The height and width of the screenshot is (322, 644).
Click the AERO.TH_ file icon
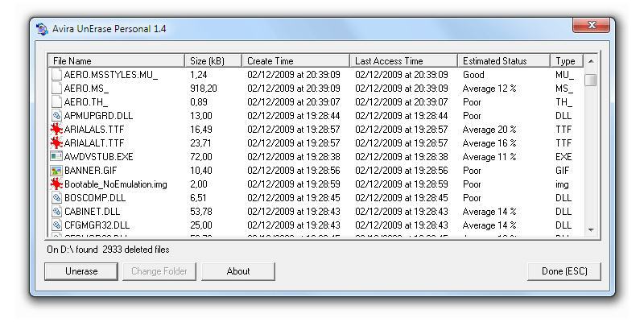point(56,102)
